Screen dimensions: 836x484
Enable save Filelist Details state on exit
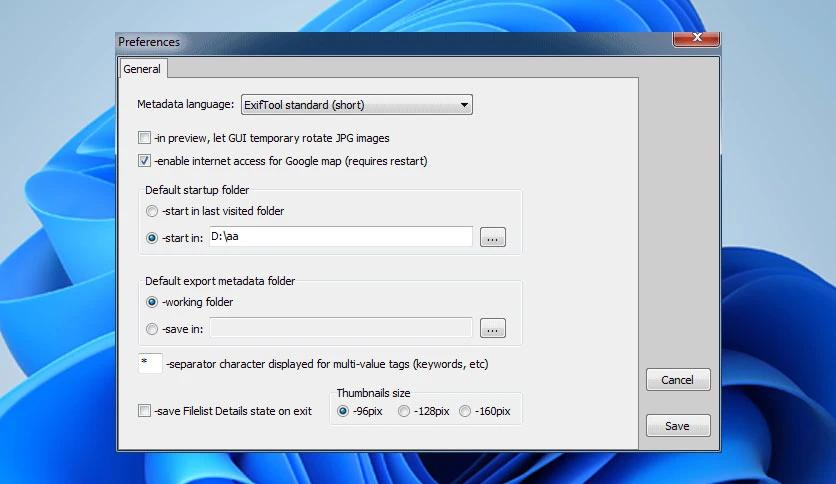pyautogui.click(x=144, y=410)
